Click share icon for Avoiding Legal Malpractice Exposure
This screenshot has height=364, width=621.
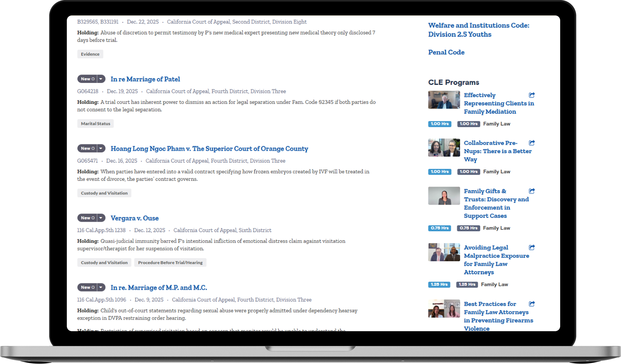pyautogui.click(x=532, y=247)
